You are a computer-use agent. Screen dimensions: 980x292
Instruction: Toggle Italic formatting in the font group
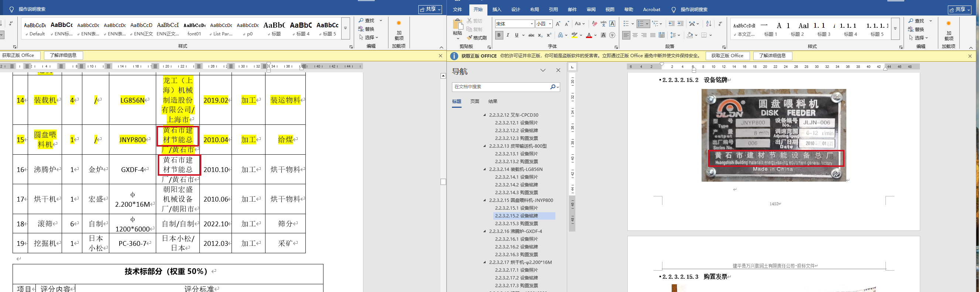pos(507,35)
